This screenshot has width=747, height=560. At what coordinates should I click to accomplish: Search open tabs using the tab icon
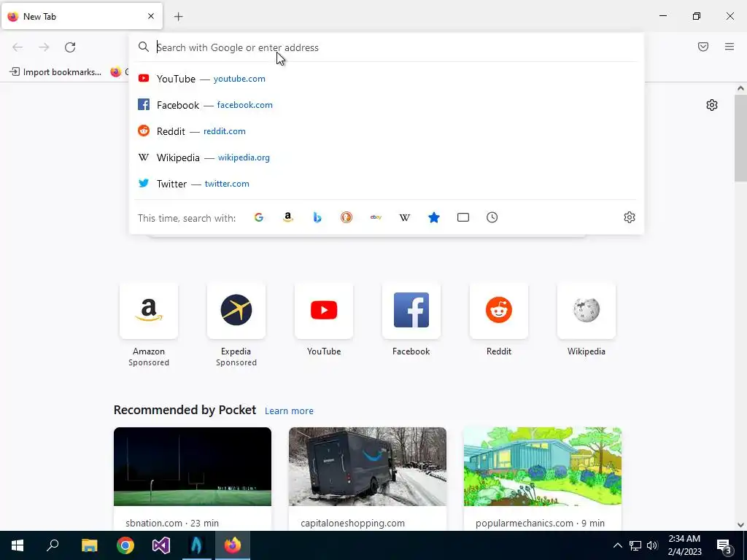click(463, 217)
